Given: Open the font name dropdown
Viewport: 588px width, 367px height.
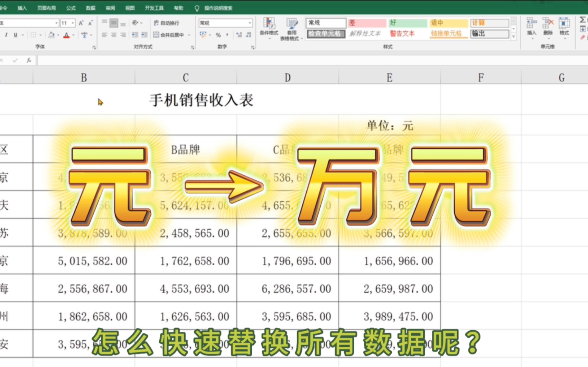Looking at the screenshot, I should tap(56, 23).
